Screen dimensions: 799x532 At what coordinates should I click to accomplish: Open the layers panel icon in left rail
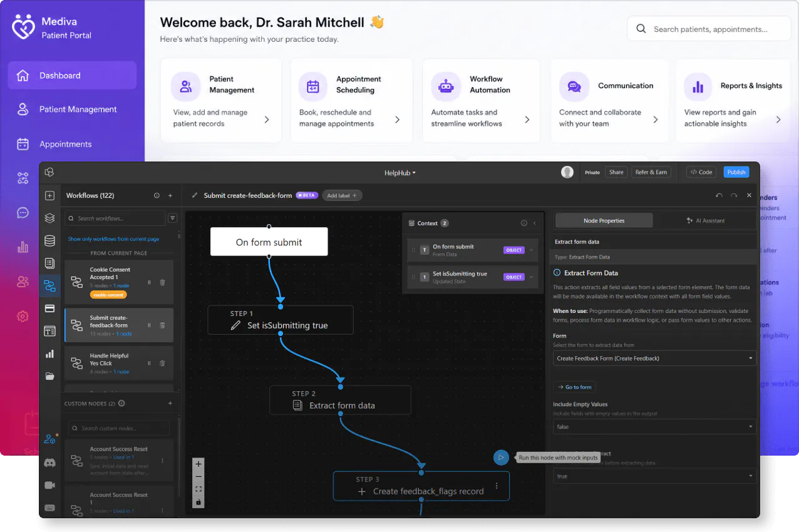pos(49,218)
